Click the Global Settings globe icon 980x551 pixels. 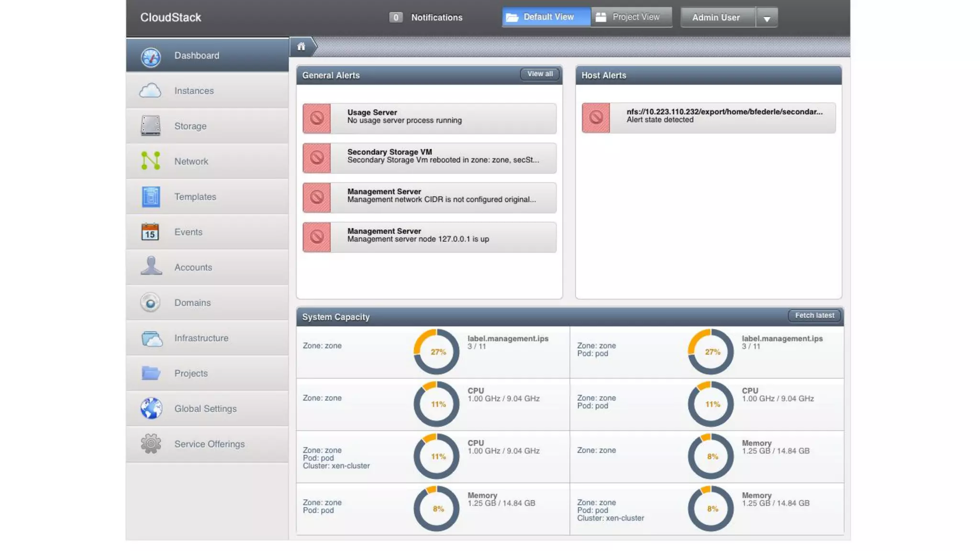pyautogui.click(x=151, y=408)
